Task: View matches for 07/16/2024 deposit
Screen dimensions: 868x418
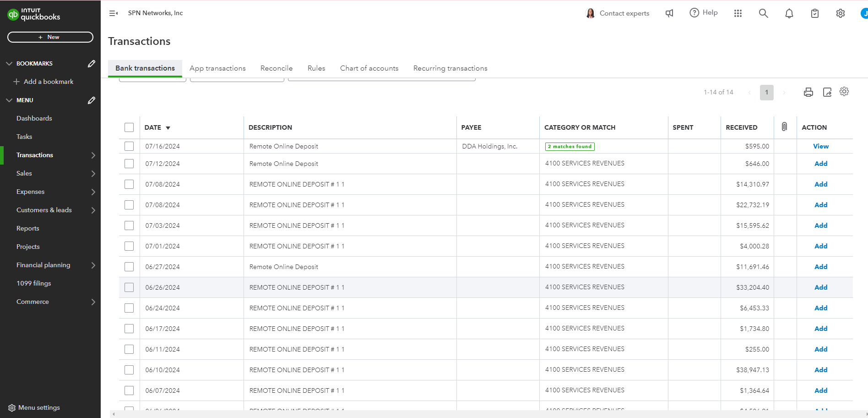Action: (x=821, y=146)
